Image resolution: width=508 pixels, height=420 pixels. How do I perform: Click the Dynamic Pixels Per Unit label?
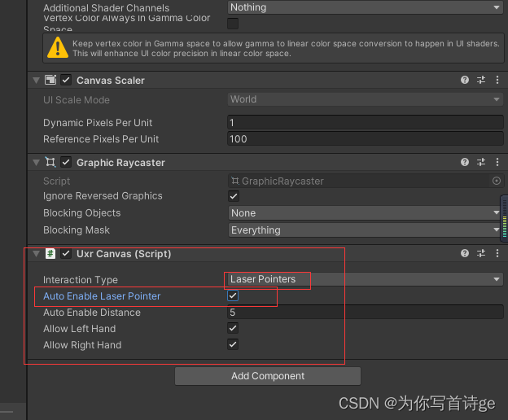point(98,123)
